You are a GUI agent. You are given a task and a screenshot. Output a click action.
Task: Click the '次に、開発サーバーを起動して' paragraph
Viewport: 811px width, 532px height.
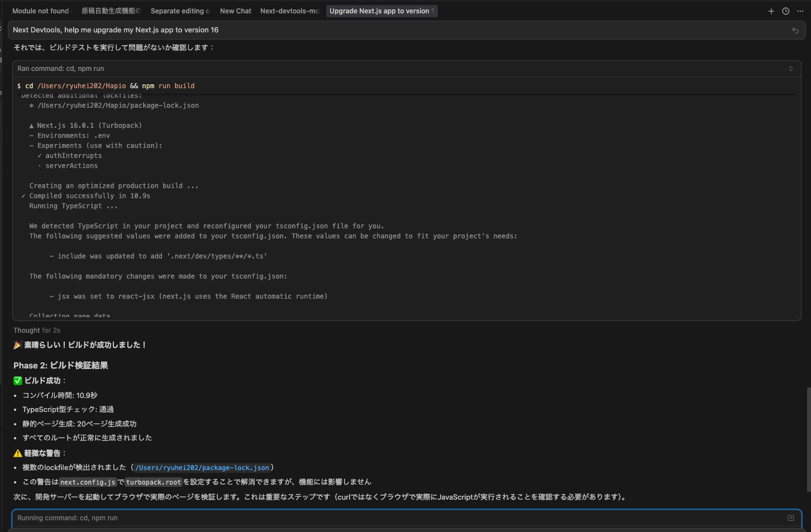coord(321,497)
